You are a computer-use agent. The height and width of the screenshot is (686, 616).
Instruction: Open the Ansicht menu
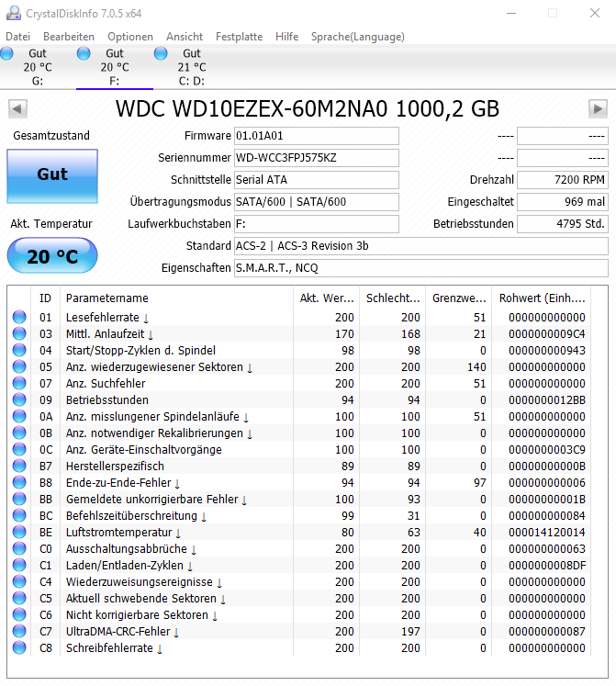(x=185, y=37)
